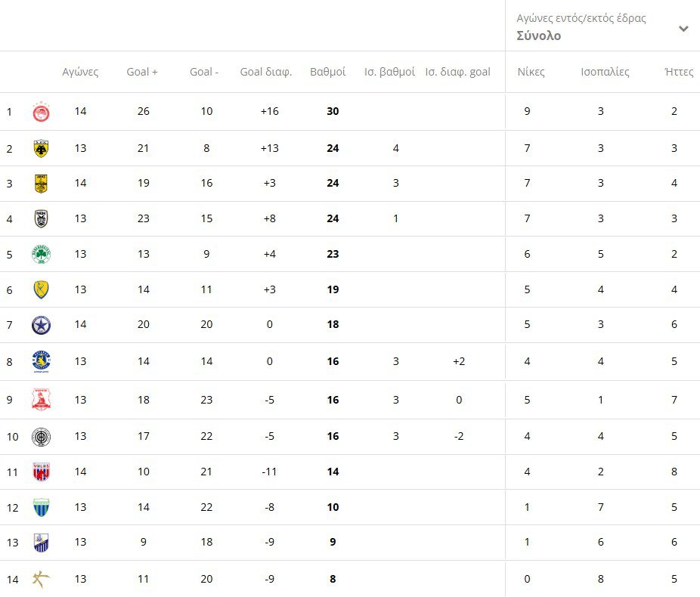Click the OFI black-and-white round crest
Viewport: 700px width, 597px height.
point(41,437)
